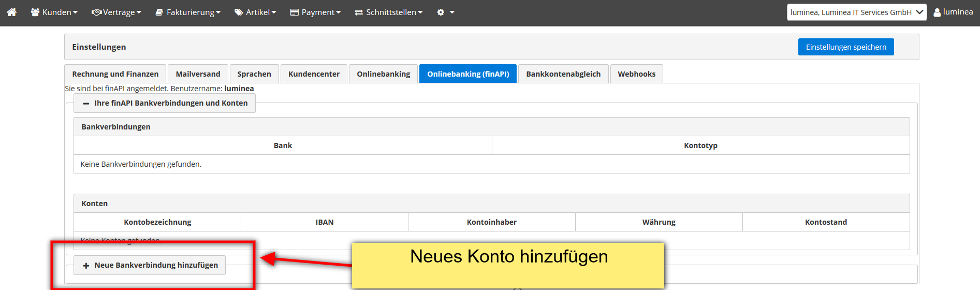This screenshot has height=290, width=980.
Task: Click the user profile icon for luminea
Action: (x=937, y=12)
